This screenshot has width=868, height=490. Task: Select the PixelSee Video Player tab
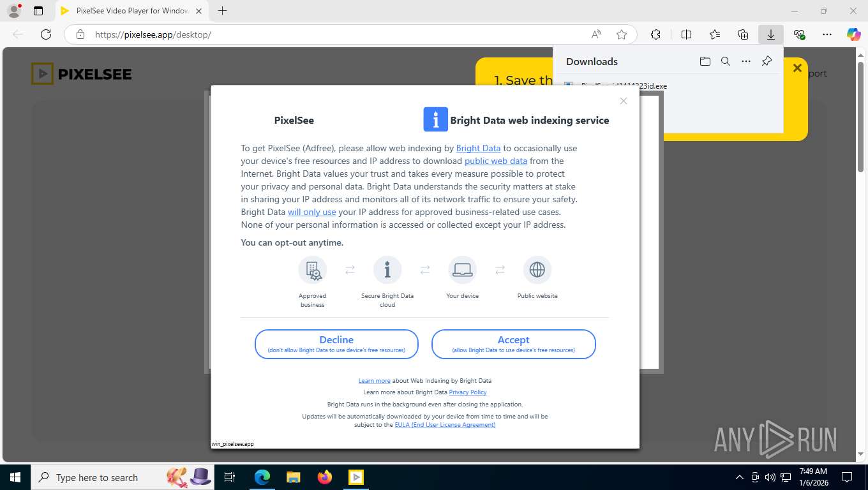pyautogui.click(x=131, y=11)
